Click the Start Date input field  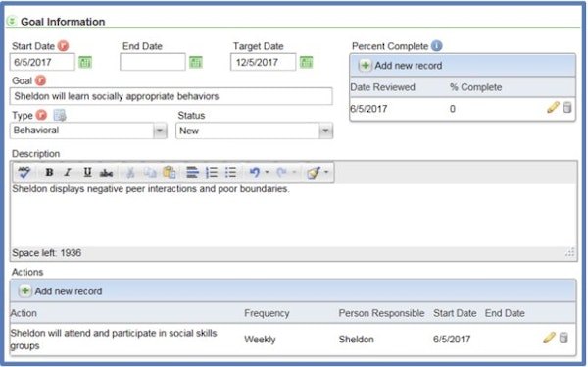click(42, 62)
